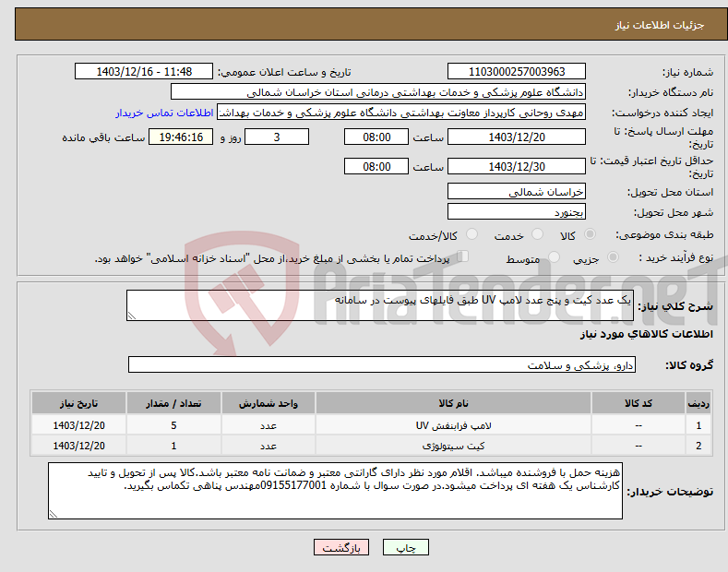
Task: Click the شرح کلی نیاز description textarea
Action: coord(380,305)
